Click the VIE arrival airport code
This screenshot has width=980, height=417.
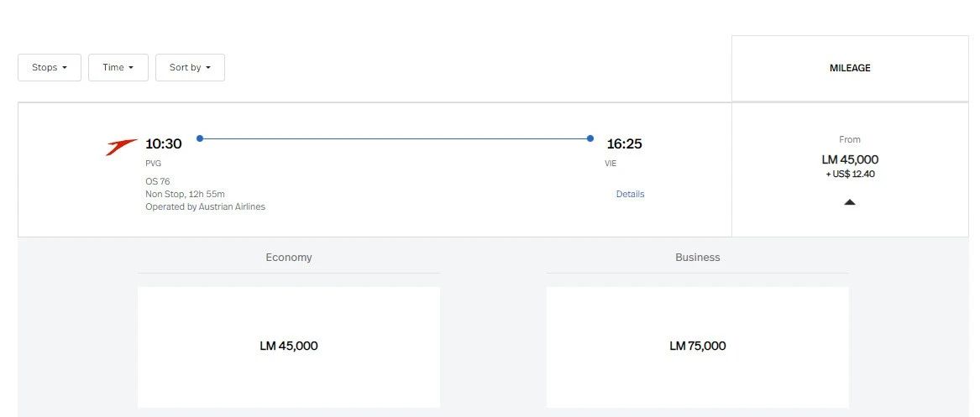[x=611, y=164]
